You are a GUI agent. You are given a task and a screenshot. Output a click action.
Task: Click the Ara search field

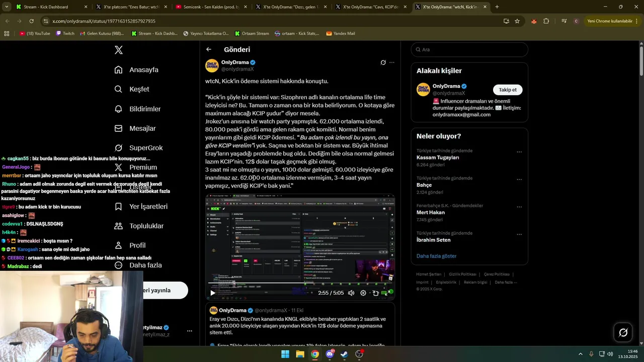(469, 49)
